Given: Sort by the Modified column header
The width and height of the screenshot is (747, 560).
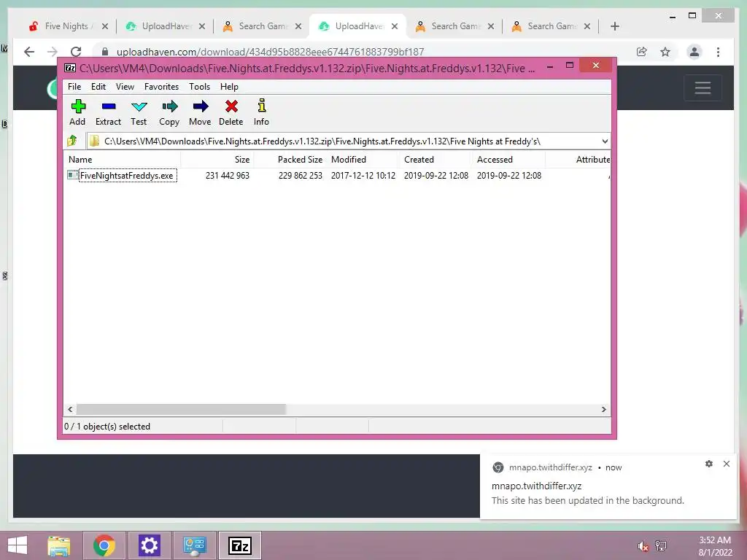Looking at the screenshot, I should point(363,160).
